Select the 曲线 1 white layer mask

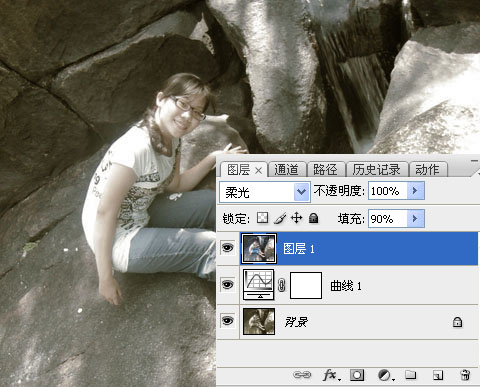tap(306, 285)
